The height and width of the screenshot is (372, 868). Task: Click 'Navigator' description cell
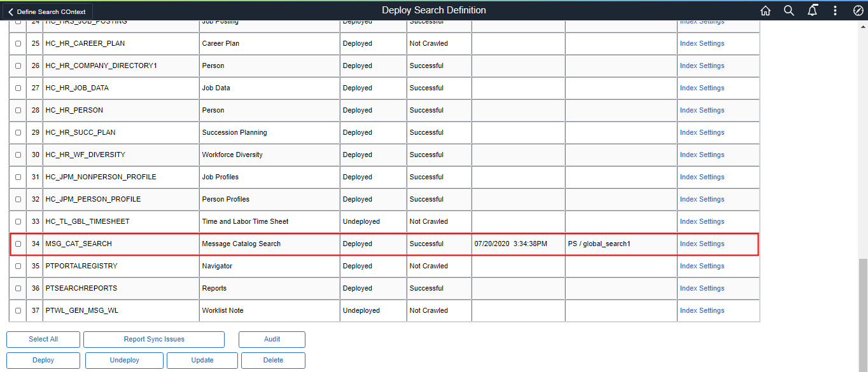pos(269,266)
